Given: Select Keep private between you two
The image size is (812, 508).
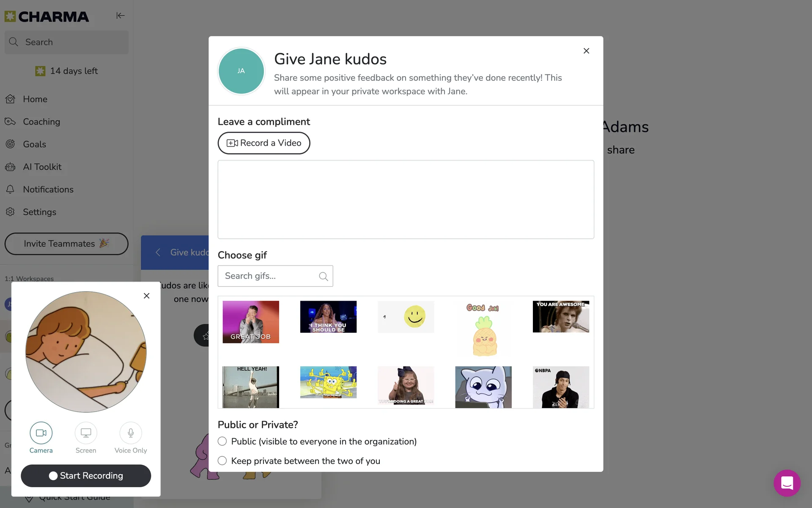Looking at the screenshot, I should coord(222,461).
